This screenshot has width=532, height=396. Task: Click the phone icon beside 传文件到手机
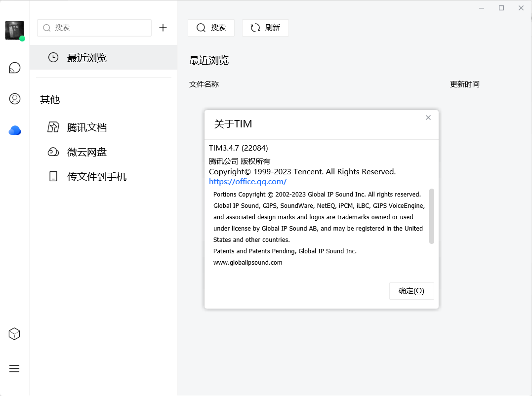(53, 176)
